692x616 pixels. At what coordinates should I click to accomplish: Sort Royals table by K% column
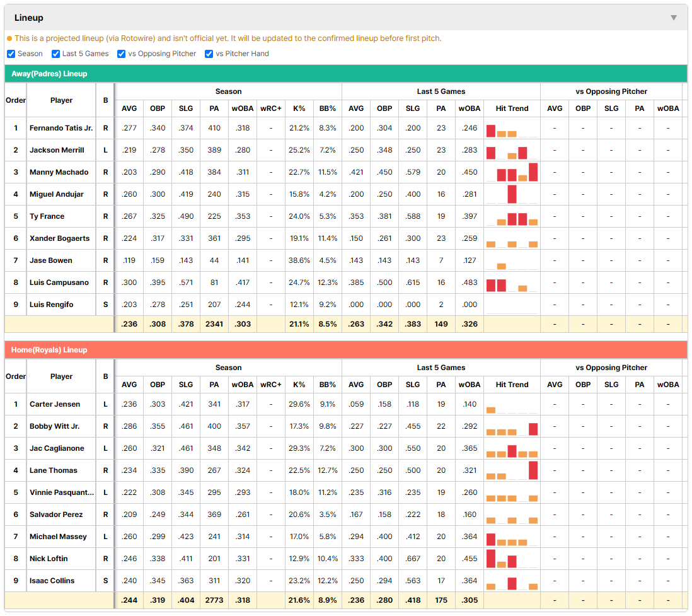299,385
